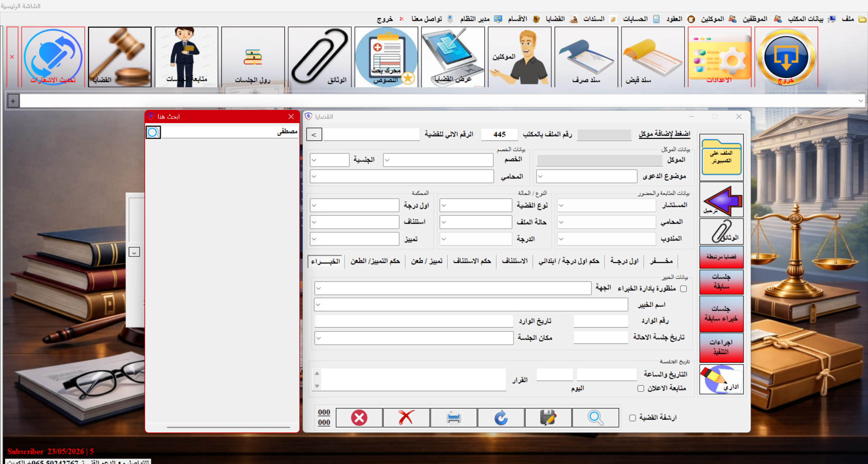Click the اضغط لإضافة موكل link
This screenshot has height=464, width=868.
click(665, 134)
